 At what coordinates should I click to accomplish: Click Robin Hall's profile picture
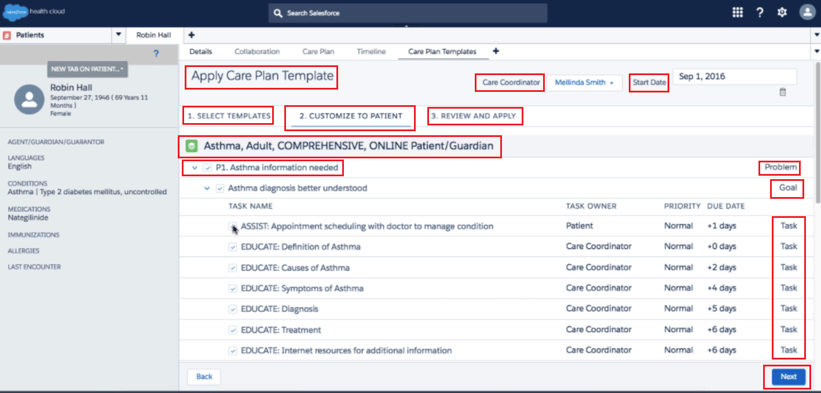pos(29,99)
